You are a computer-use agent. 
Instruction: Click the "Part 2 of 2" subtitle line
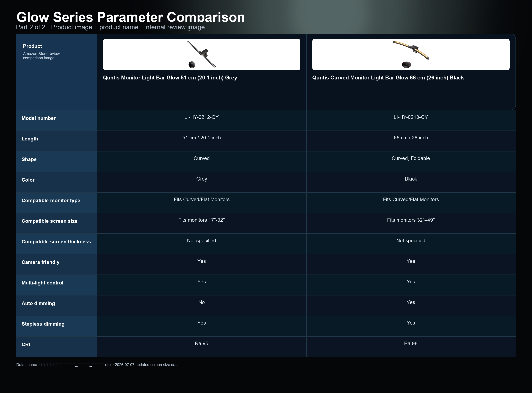click(110, 27)
